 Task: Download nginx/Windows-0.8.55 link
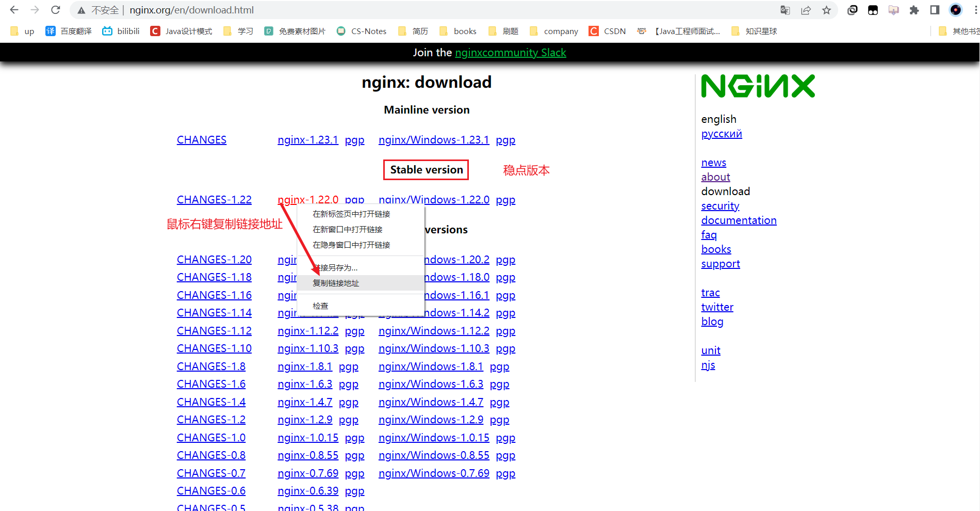[x=434, y=455]
